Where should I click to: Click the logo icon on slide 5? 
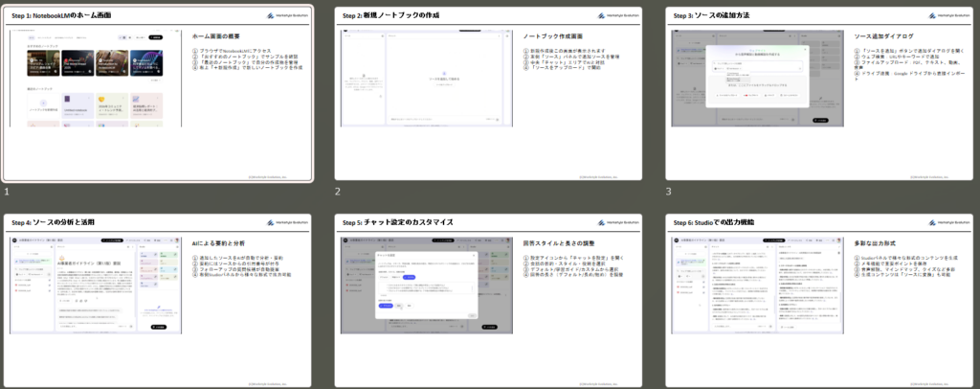click(x=602, y=222)
